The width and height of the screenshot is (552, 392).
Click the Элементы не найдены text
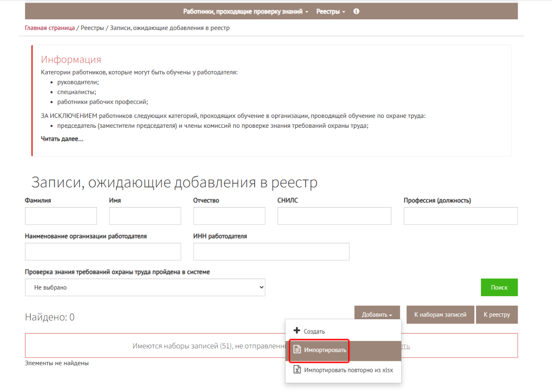point(57,363)
